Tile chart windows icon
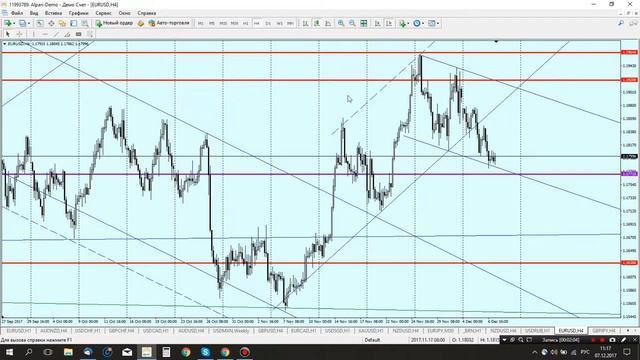 363,23
